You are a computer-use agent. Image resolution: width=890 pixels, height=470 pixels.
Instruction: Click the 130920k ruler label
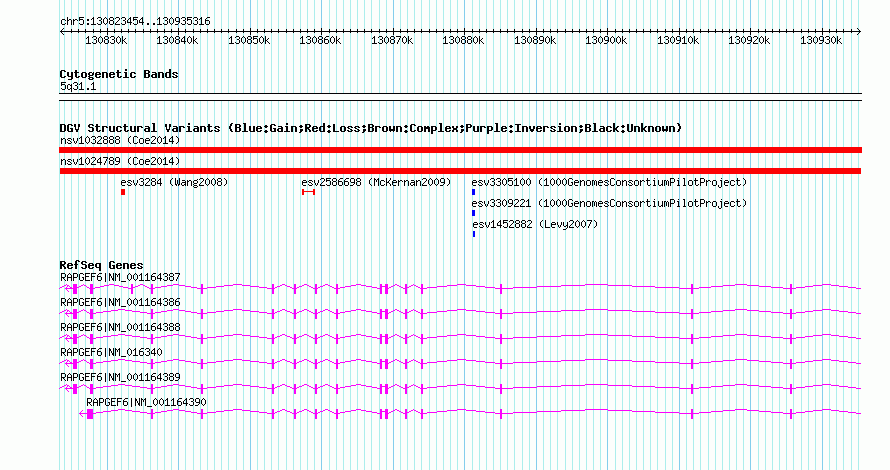tap(749, 40)
